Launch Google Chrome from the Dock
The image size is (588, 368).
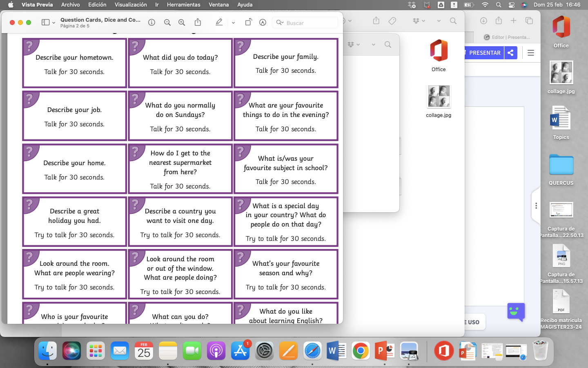click(x=361, y=351)
